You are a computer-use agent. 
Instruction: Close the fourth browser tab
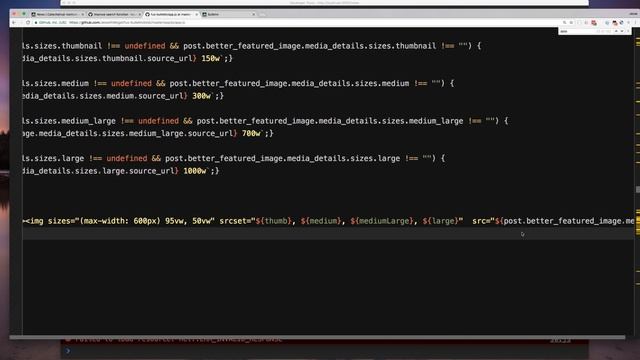click(253, 14)
